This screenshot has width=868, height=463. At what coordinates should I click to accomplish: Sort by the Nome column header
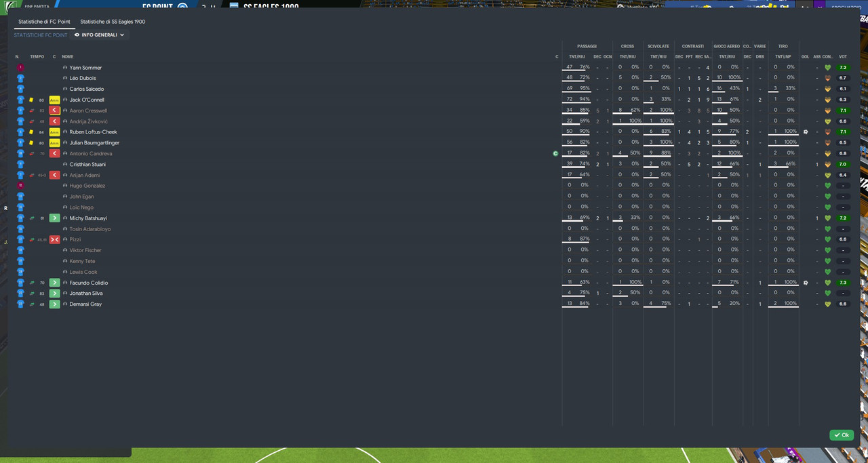(68, 57)
